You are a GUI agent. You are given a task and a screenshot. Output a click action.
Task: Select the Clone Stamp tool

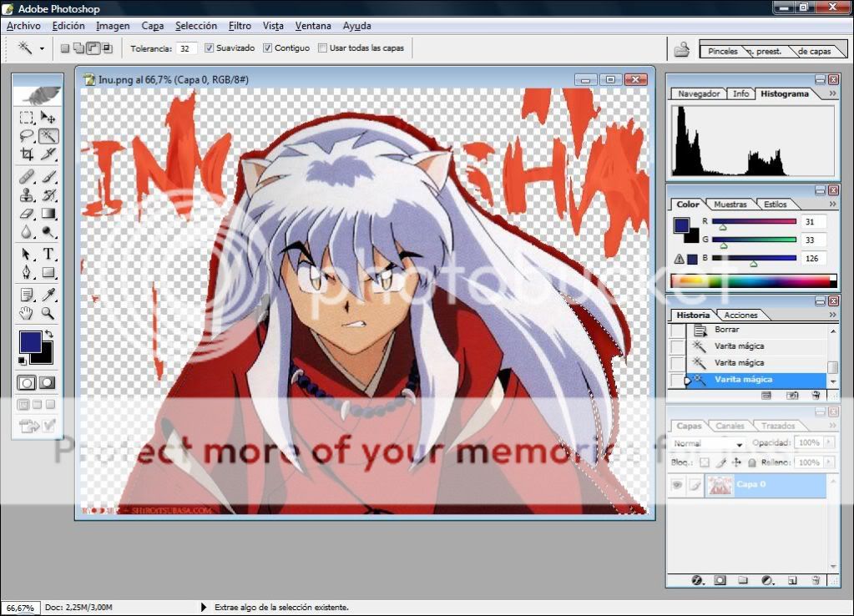[x=27, y=195]
